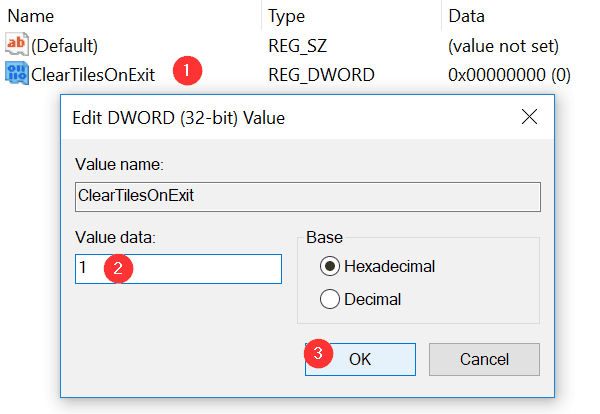Select the ClearTilesOnExit entry name
This screenshot has height=414, width=600.
93,73
